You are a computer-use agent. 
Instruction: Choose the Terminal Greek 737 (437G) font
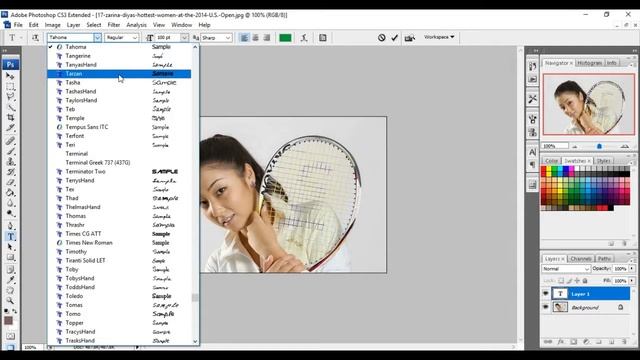point(119,162)
